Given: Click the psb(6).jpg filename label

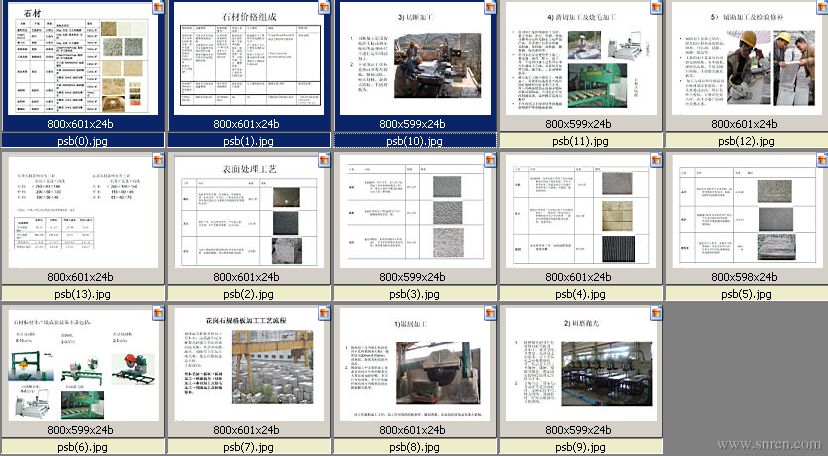Looking at the screenshot, I should click(83, 447).
